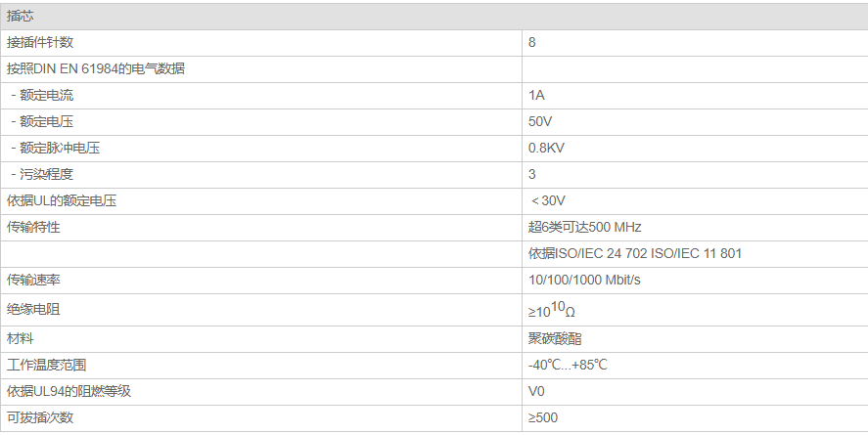Select the value 8 for pin count
The width and height of the screenshot is (868, 435).
(x=532, y=42)
